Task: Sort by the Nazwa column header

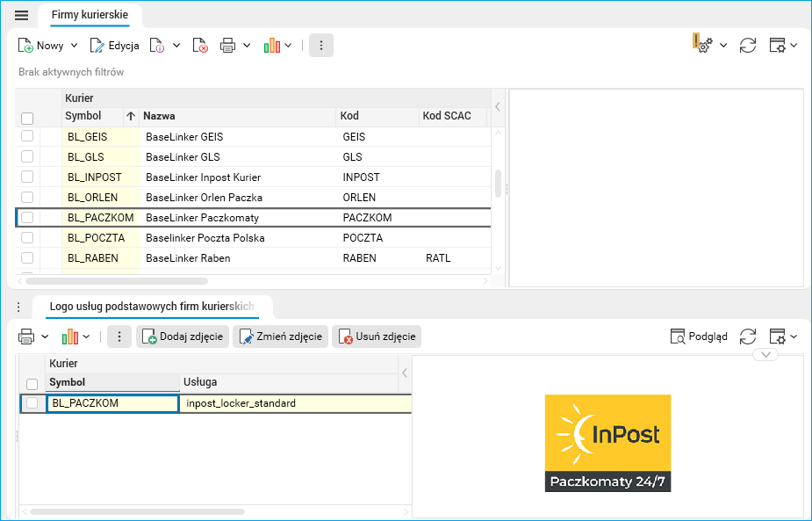Action: pyautogui.click(x=237, y=116)
